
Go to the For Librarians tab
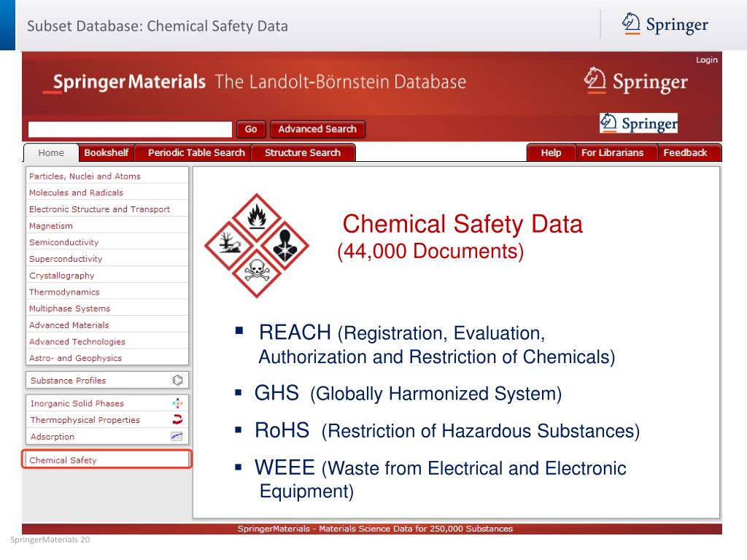pyautogui.click(x=612, y=153)
